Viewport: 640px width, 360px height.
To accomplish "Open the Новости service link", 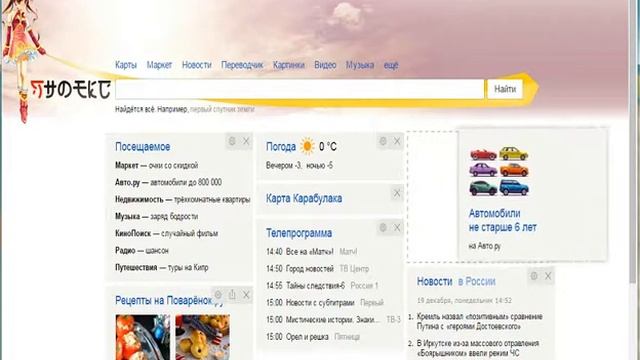I will (197, 65).
